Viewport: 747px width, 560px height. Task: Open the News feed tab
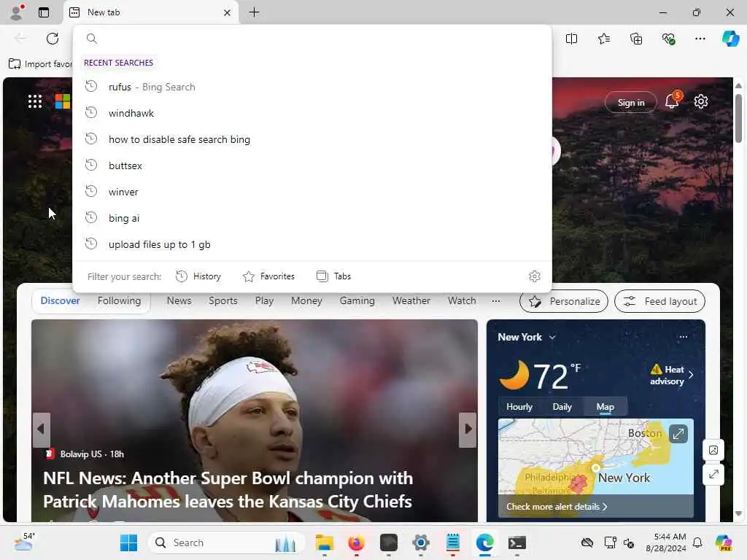coord(179,300)
